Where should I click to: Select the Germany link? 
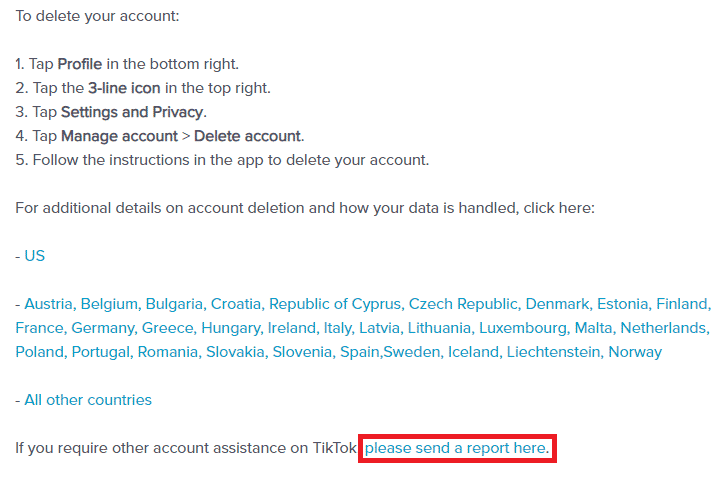click(102, 328)
